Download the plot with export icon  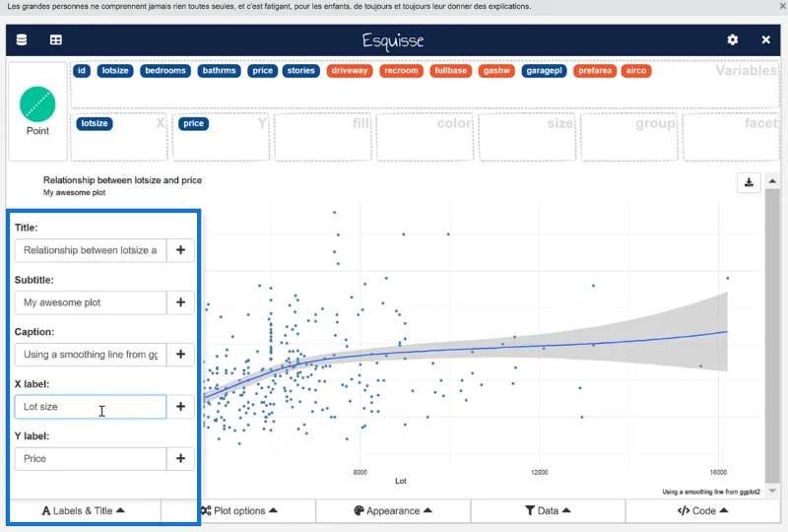749,182
